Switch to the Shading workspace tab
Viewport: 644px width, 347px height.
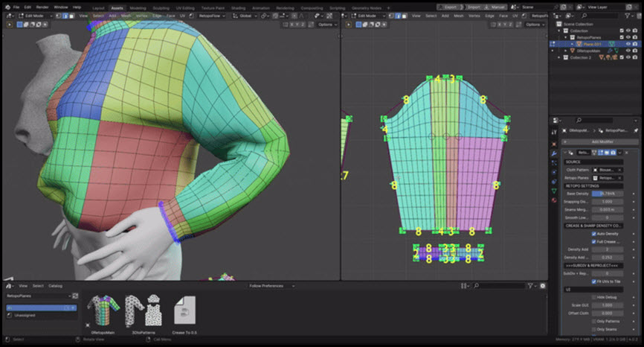point(238,7)
